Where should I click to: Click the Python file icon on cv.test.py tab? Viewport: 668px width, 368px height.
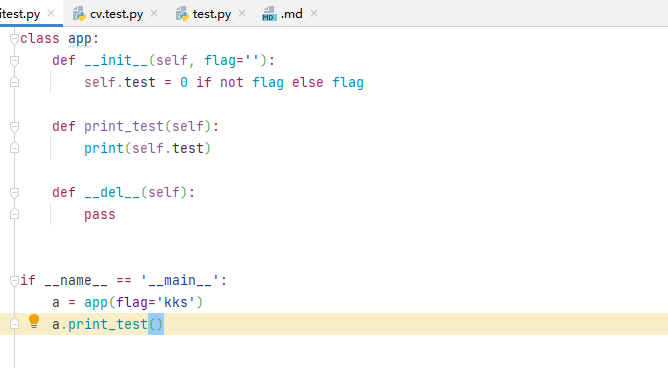(x=79, y=14)
